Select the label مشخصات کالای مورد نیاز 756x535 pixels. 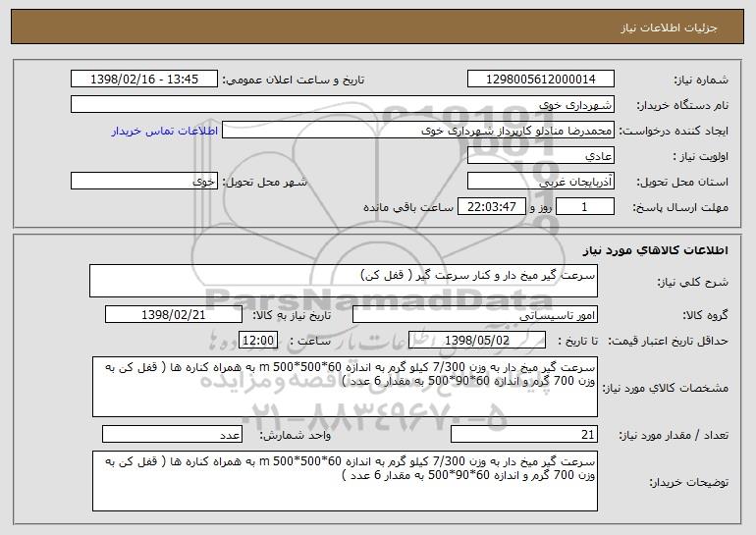pos(666,388)
